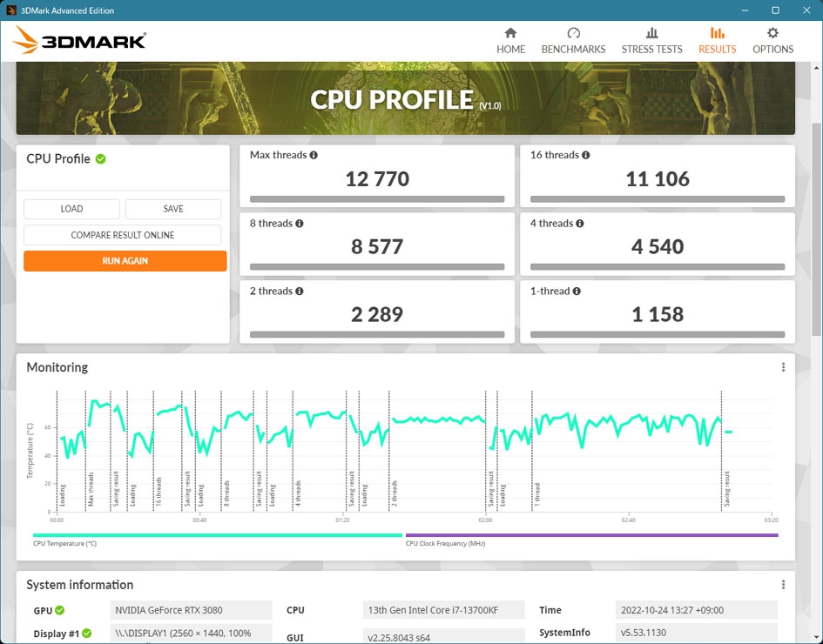The width and height of the screenshot is (823, 644).
Task: Go to the HOME tab
Action: (510, 41)
